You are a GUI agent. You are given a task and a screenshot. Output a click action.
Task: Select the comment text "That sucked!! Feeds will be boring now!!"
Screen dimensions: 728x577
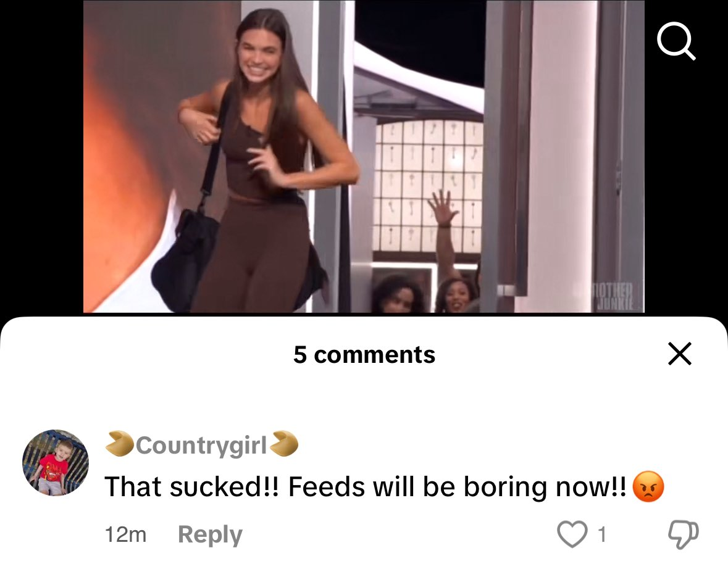coord(366,486)
